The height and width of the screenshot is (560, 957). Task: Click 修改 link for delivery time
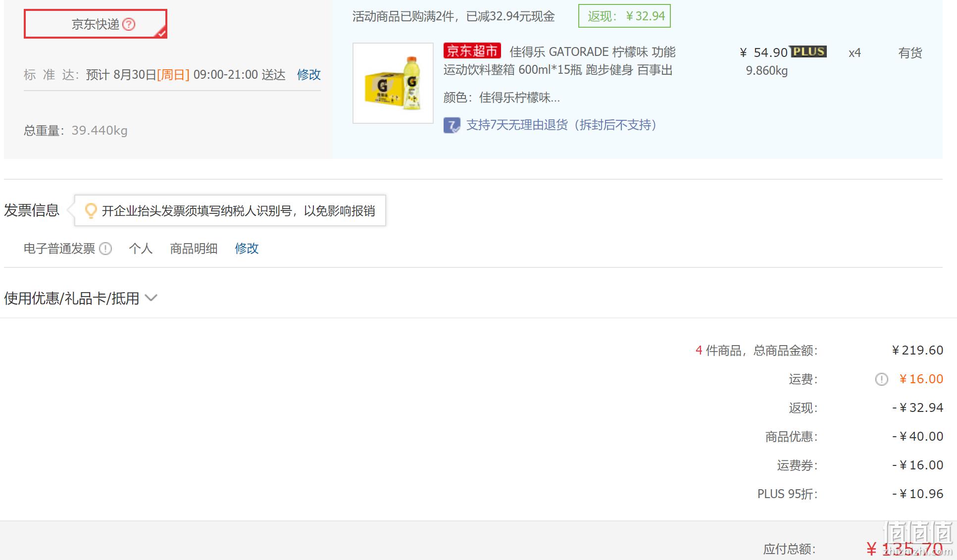309,75
